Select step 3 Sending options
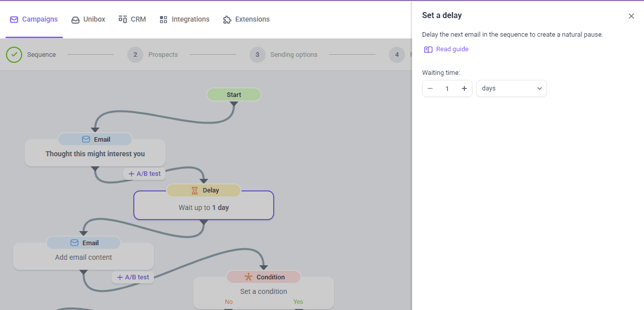The height and width of the screenshot is (310, 644). pos(284,55)
